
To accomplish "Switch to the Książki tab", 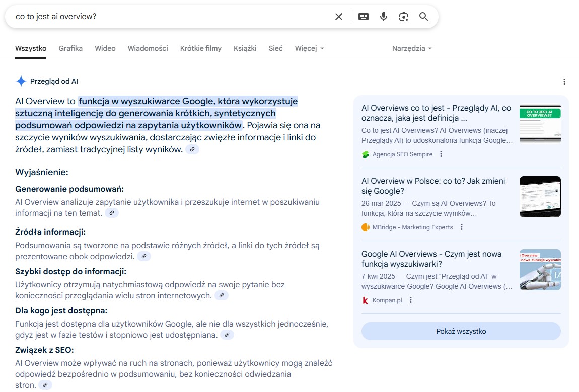I will (245, 48).
